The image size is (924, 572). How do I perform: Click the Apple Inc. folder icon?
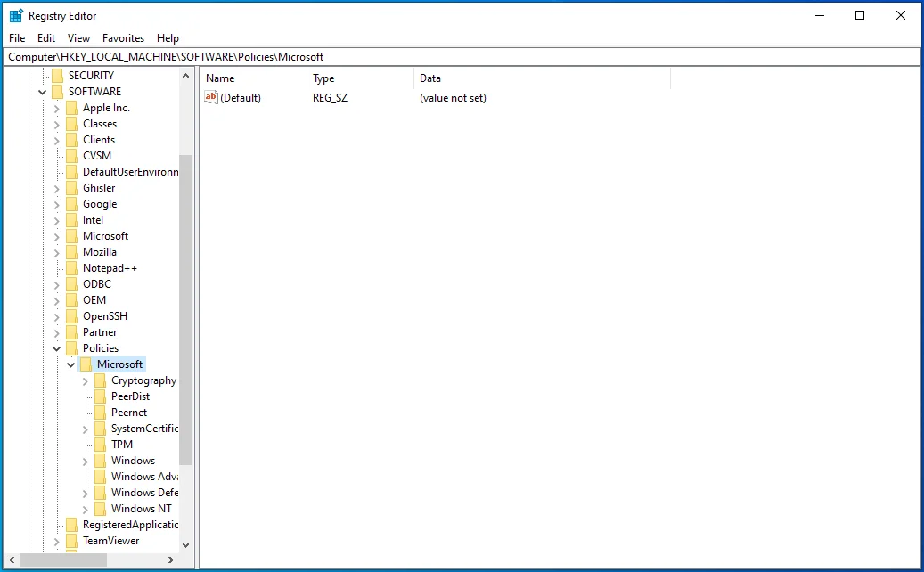point(71,108)
